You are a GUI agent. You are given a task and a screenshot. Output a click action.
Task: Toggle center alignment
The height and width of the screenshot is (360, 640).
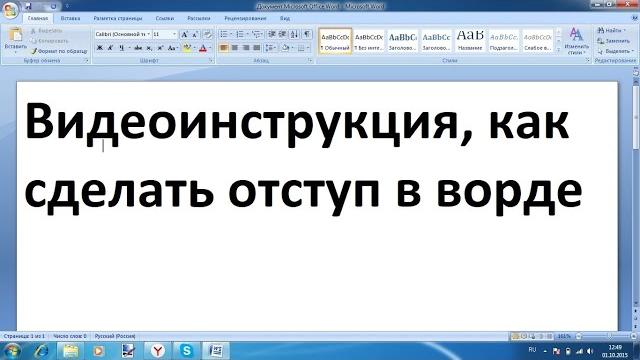[x=235, y=48]
